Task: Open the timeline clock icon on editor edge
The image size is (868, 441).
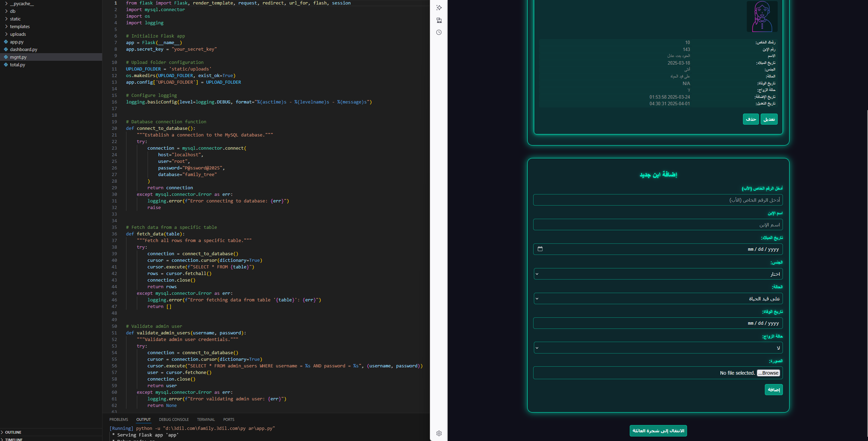Action: [x=439, y=32]
